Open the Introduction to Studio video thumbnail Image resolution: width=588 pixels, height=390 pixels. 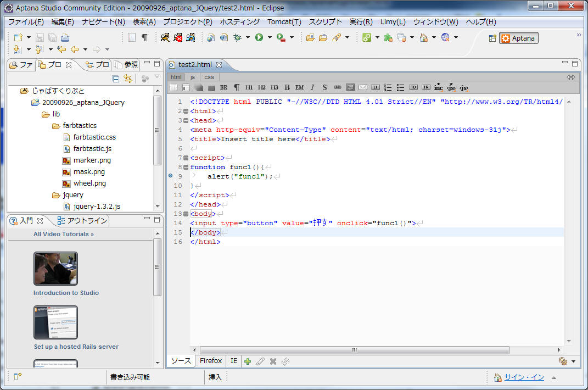tap(55, 269)
